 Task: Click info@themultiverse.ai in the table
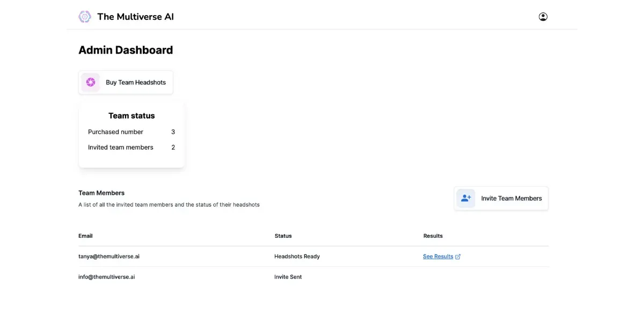pyautogui.click(x=106, y=276)
